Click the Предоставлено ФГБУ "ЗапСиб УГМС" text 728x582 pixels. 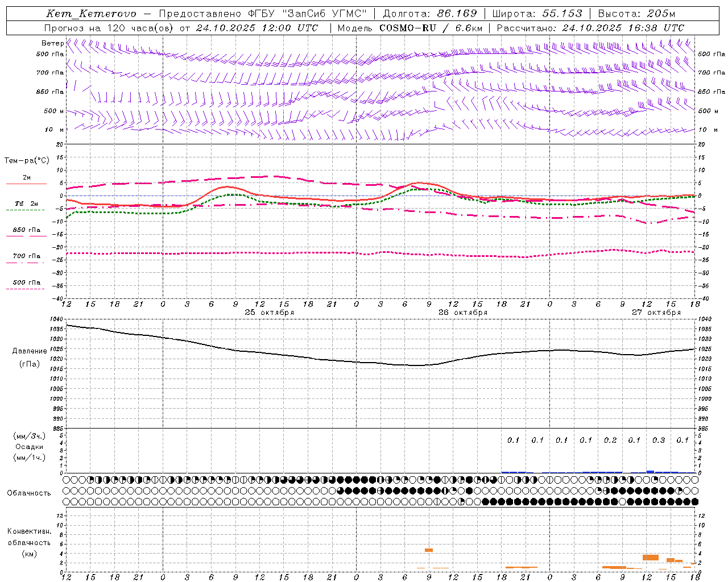[263, 14]
